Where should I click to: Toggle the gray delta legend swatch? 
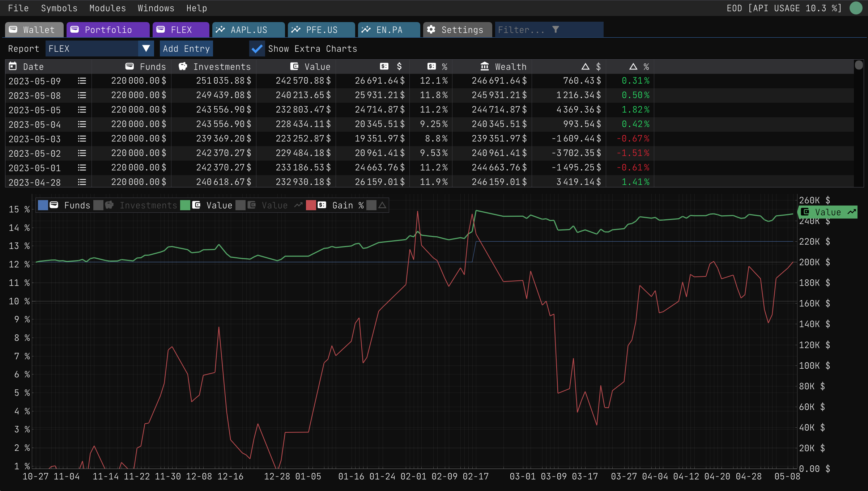(371, 205)
